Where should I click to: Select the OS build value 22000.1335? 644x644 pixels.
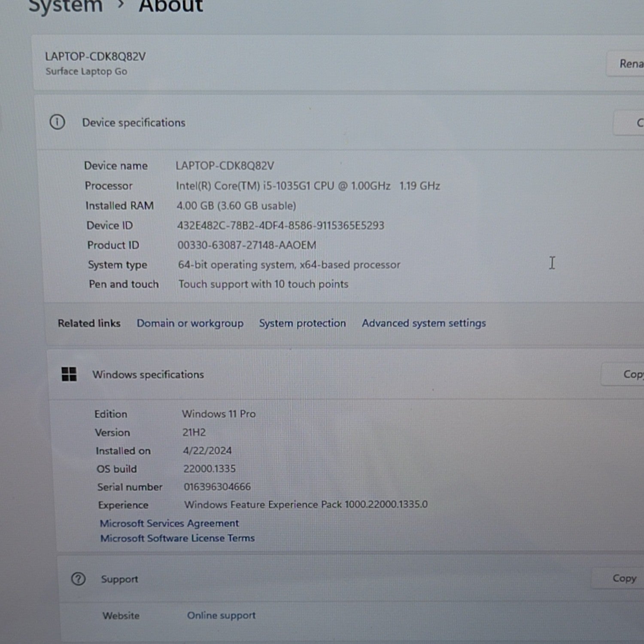[210, 469]
